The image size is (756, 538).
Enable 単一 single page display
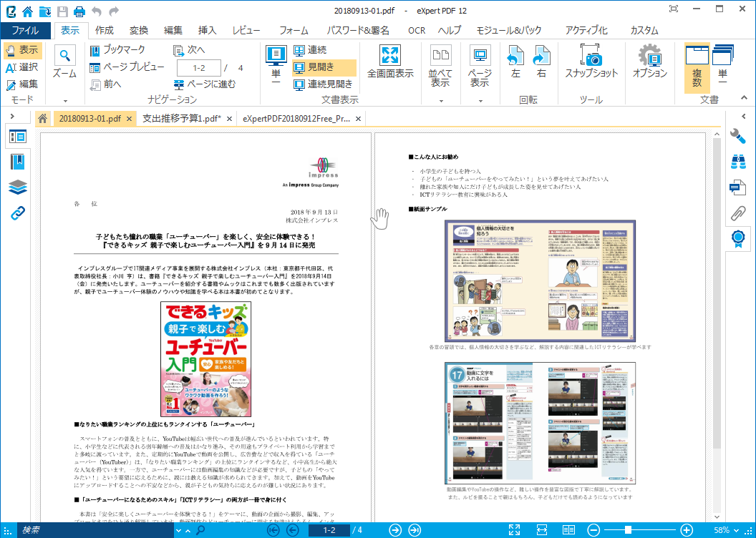[275, 66]
